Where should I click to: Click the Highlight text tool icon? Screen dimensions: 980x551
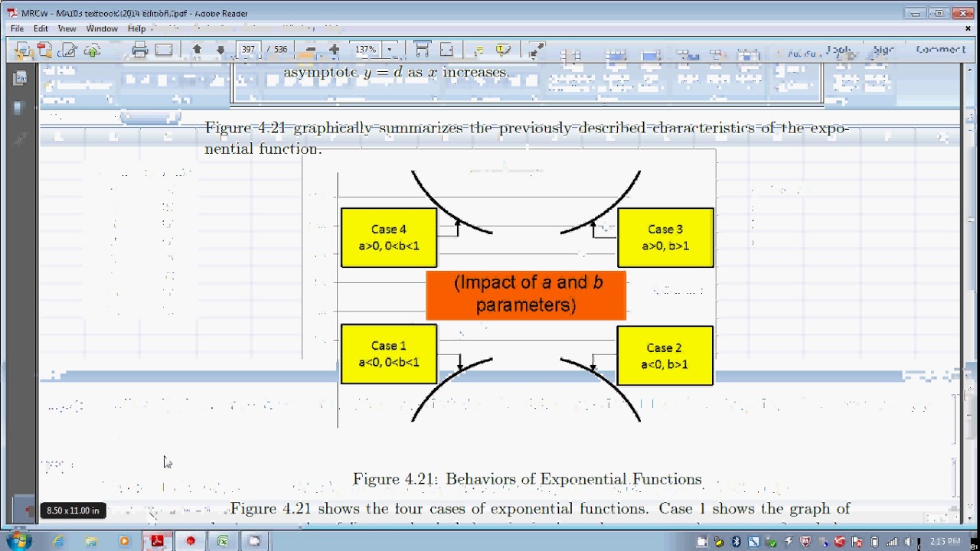503,50
